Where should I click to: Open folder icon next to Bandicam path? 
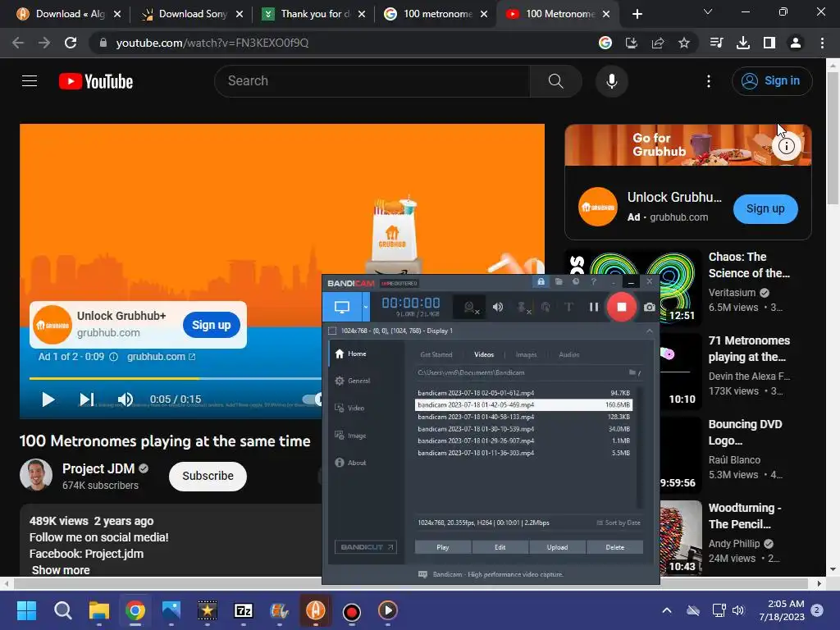tap(634, 372)
